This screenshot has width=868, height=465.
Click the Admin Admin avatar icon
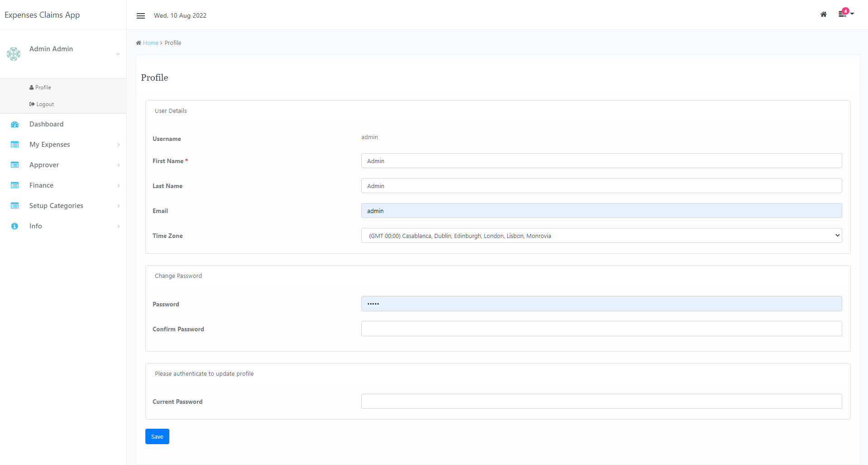(14, 54)
